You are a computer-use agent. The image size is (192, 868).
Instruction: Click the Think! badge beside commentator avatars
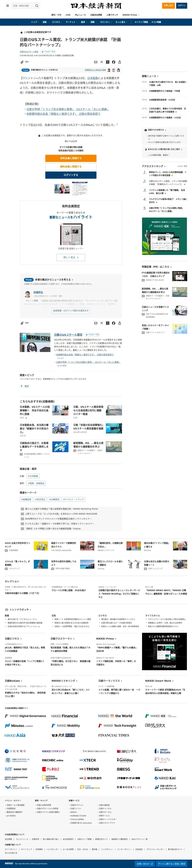tap(25, 70)
